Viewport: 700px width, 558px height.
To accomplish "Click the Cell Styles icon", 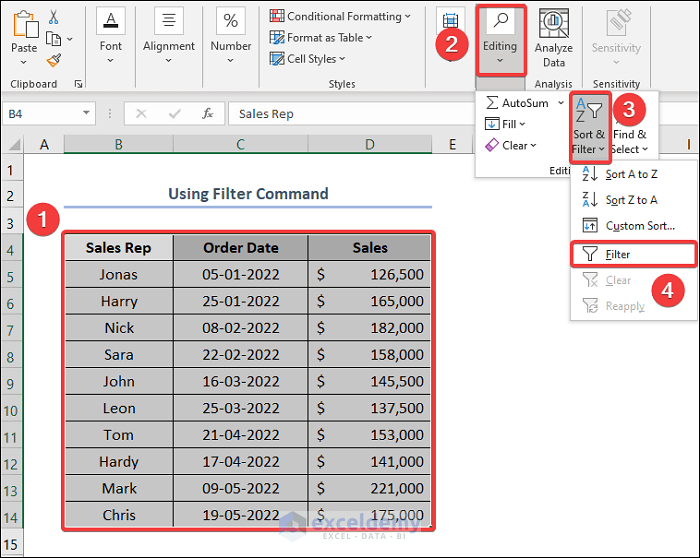I will coord(277,58).
